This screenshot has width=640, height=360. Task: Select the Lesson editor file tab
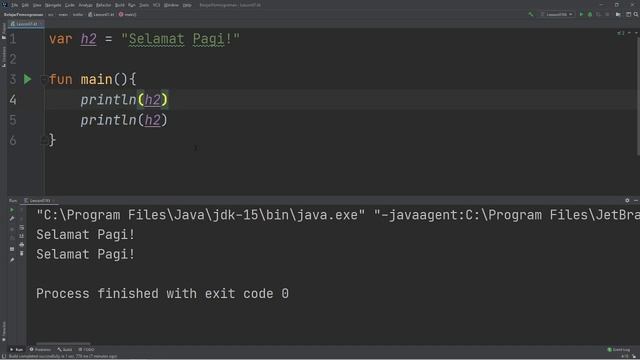(26, 24)
